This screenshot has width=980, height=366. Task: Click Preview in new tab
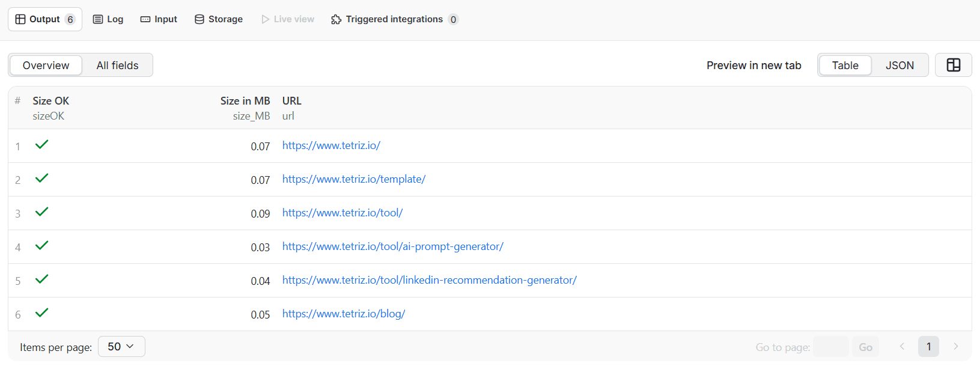pyautogui.click(x=753, y=66)
